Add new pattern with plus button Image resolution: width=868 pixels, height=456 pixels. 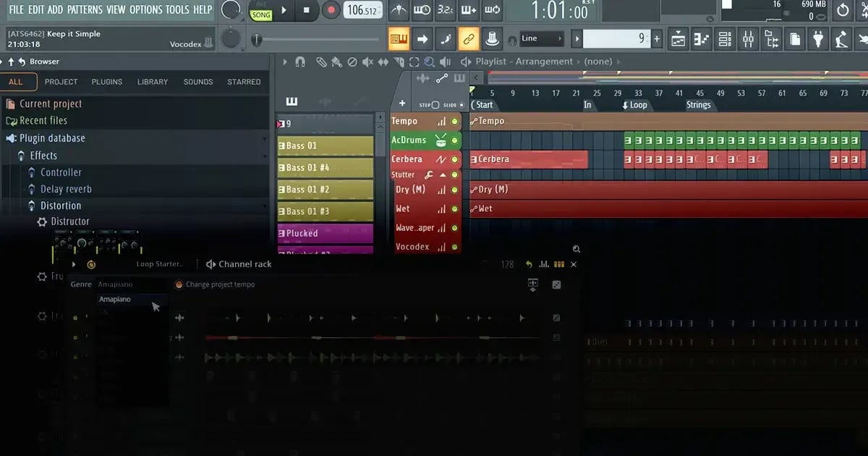coord(657,38)
